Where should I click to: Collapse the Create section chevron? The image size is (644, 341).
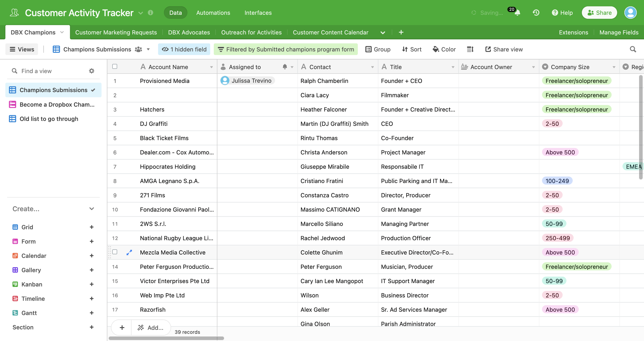tap(91, 209)
